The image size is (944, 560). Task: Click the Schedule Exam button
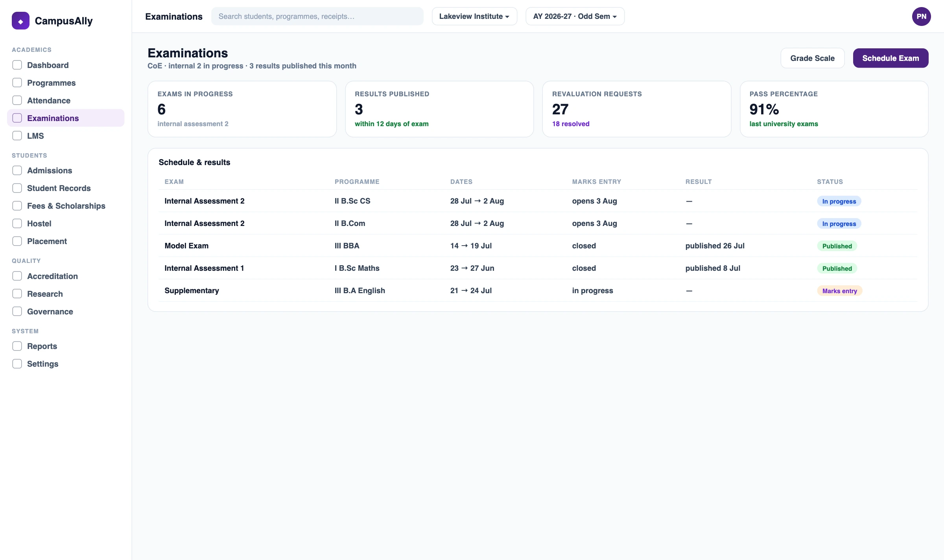(891, 58)
